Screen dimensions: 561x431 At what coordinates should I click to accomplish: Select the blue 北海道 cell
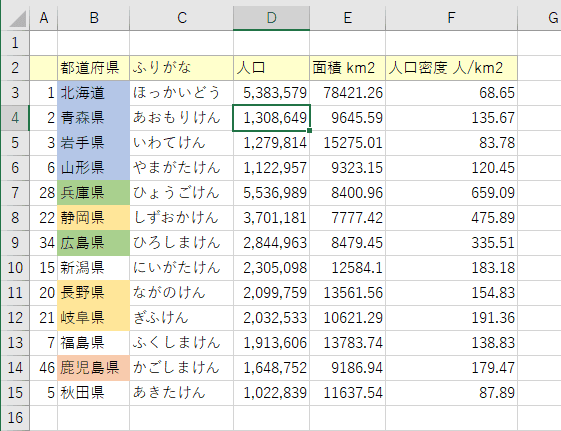[94, 93]
